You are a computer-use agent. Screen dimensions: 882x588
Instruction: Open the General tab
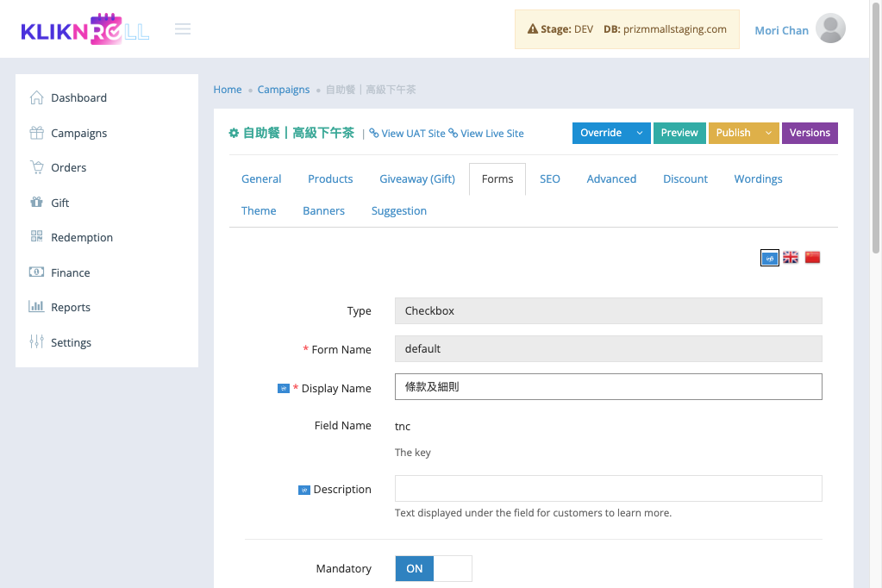click(261, 179)
